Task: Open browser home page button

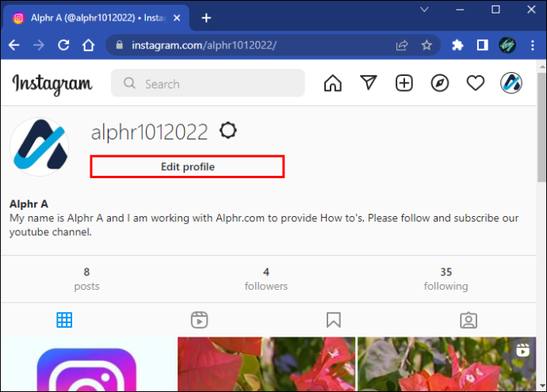Action: (x=88, y=45)
